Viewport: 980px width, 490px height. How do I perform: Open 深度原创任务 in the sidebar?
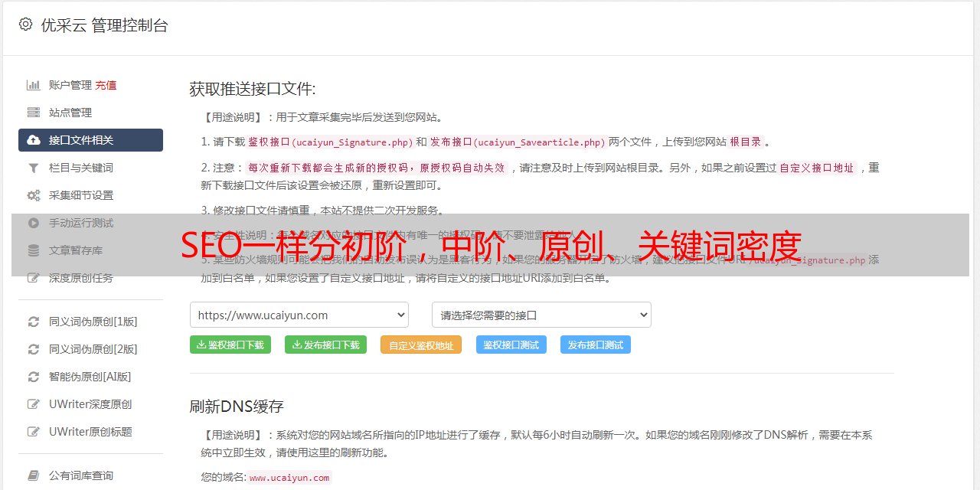point(81,278)
